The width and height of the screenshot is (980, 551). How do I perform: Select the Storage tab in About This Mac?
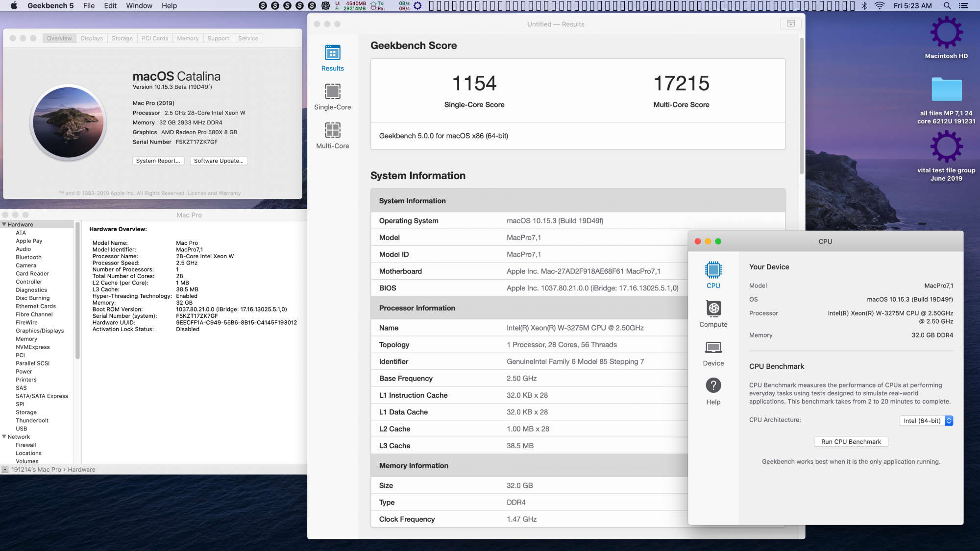click(122, 38)
